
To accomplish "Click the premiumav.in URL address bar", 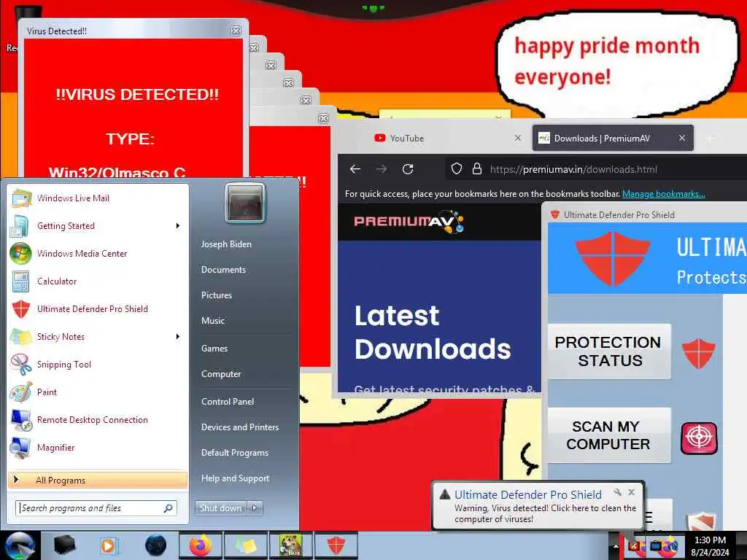I will pyautogui.click(x=596, y=169).
